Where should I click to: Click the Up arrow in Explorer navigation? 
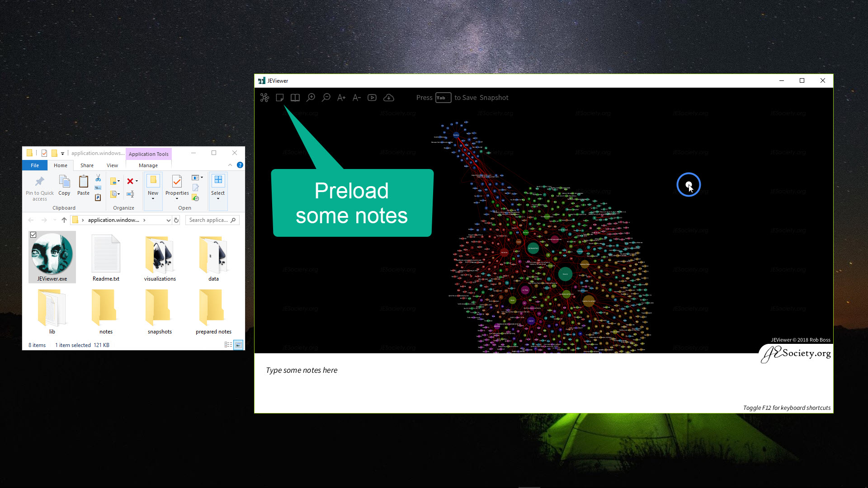coord(64,220)
